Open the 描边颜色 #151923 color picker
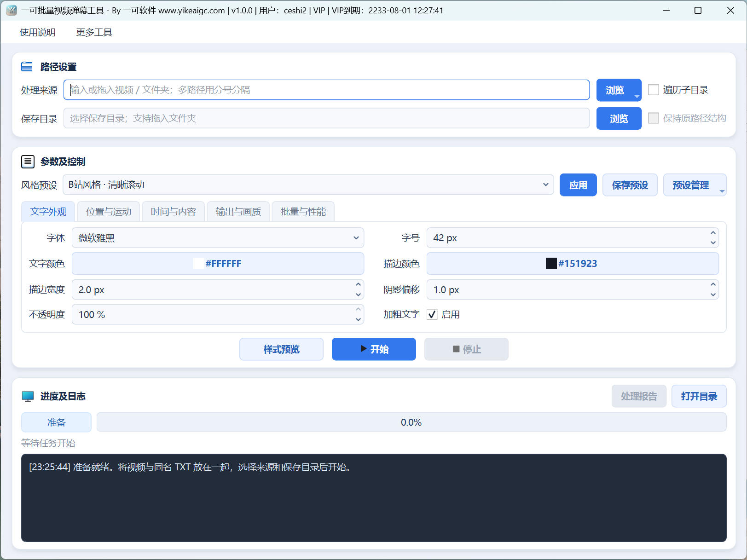 coord(572,264)
